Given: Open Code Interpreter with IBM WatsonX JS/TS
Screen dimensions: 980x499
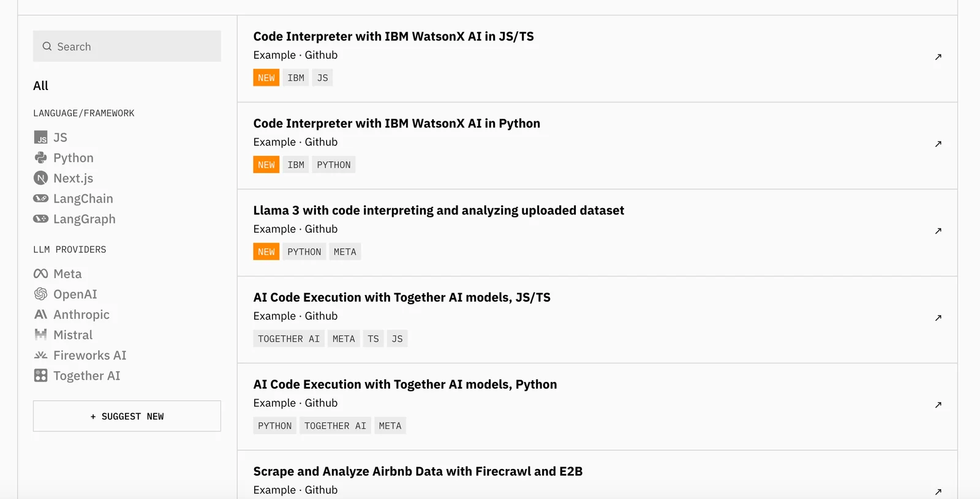Looking at the screenshot, I should tap(393, 37).
